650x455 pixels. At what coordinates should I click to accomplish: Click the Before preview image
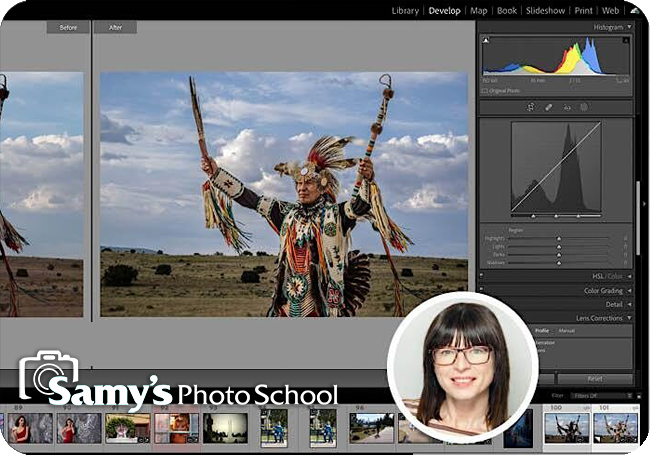(41, 194)
